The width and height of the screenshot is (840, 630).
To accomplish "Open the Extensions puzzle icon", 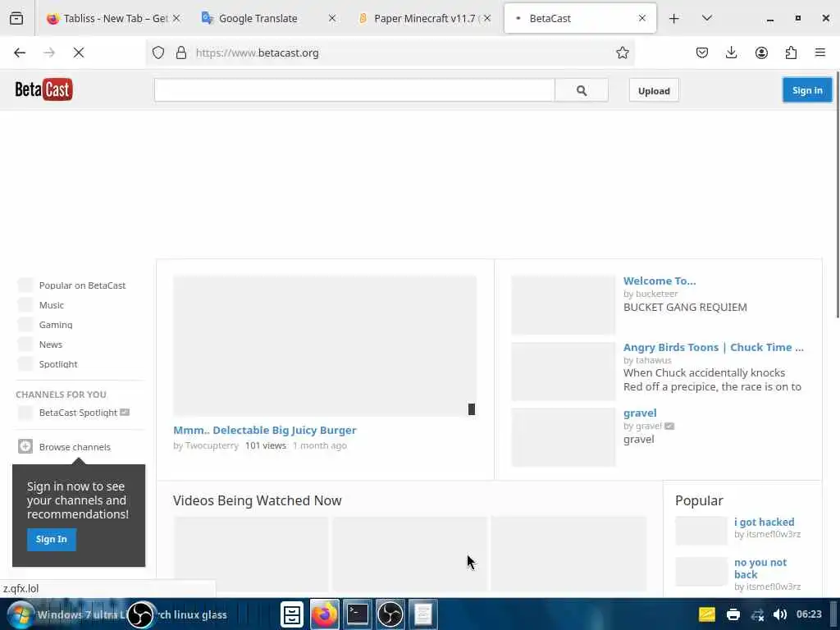I will (791, 52).
